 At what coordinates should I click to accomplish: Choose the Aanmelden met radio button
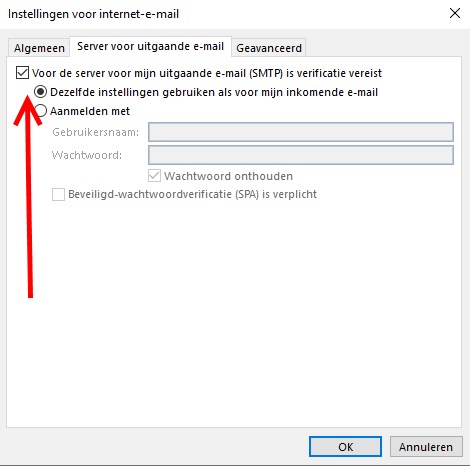pyautogui.click(x=41, y=111)
